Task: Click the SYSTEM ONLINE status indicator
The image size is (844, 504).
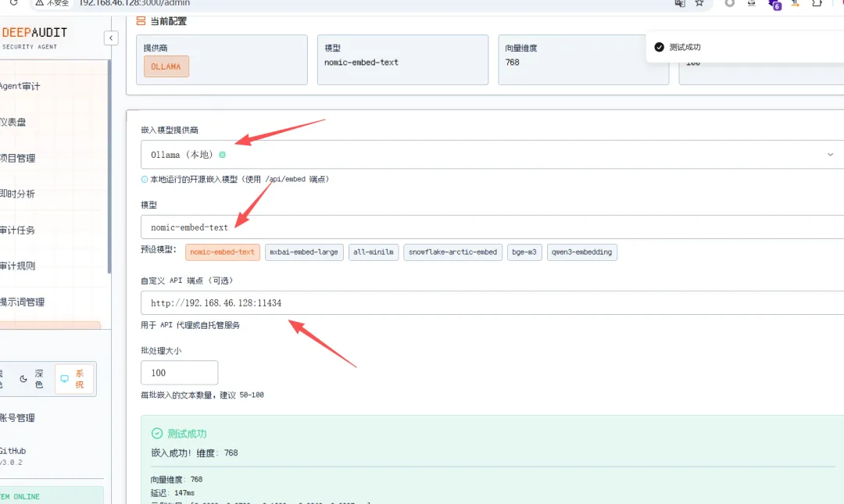Action: point(51,496)
